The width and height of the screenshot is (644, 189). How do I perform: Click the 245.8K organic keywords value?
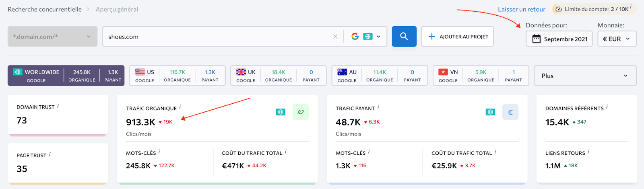click(x=138, y=166)
